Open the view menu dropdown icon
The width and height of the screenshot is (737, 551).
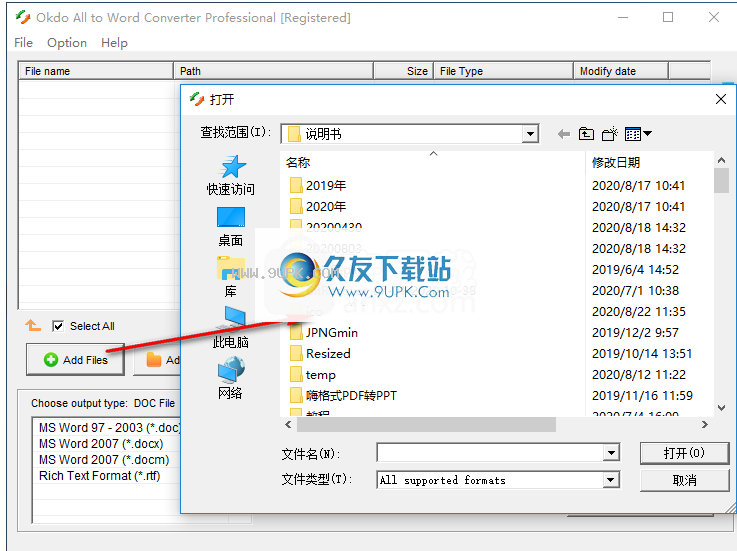(x=638, y=134)
